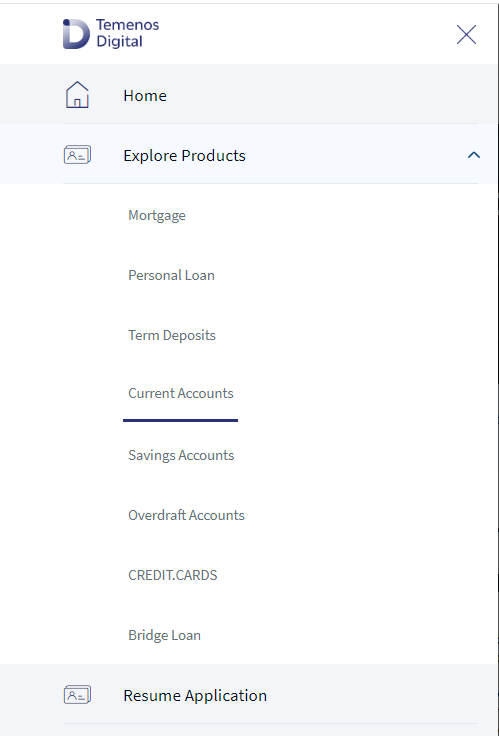Choose Personal Loan from the products list
Viewport: 499px width, 736px height.
tap(171, 275)
